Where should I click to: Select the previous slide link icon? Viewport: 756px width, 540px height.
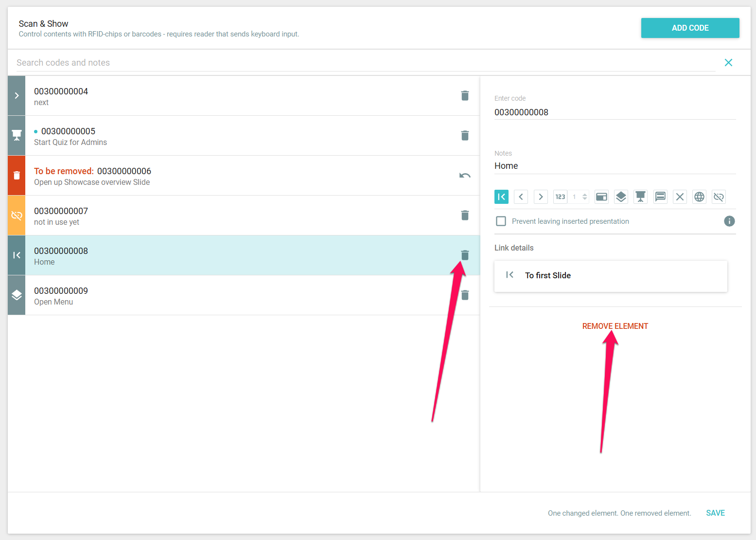tap(521, 197)
